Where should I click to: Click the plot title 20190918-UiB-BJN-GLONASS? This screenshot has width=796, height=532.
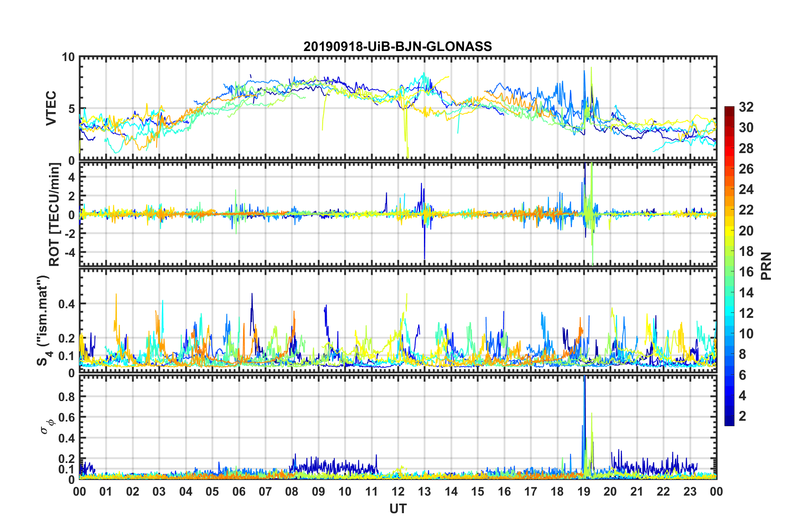click(x=398, y=46)
